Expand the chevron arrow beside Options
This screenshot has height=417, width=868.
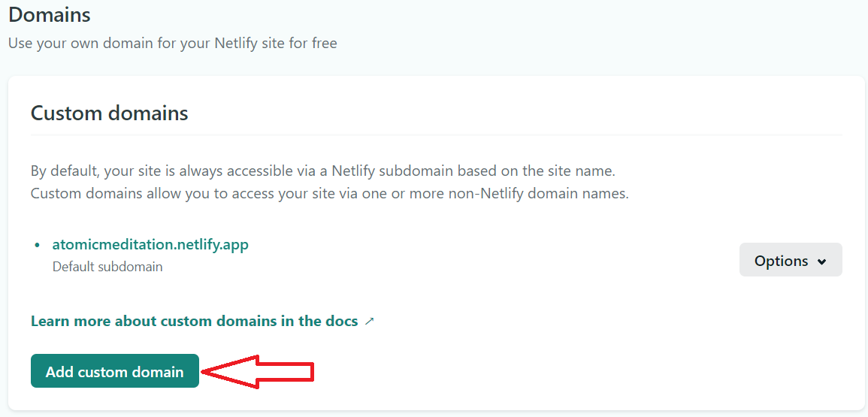[822, 261]
